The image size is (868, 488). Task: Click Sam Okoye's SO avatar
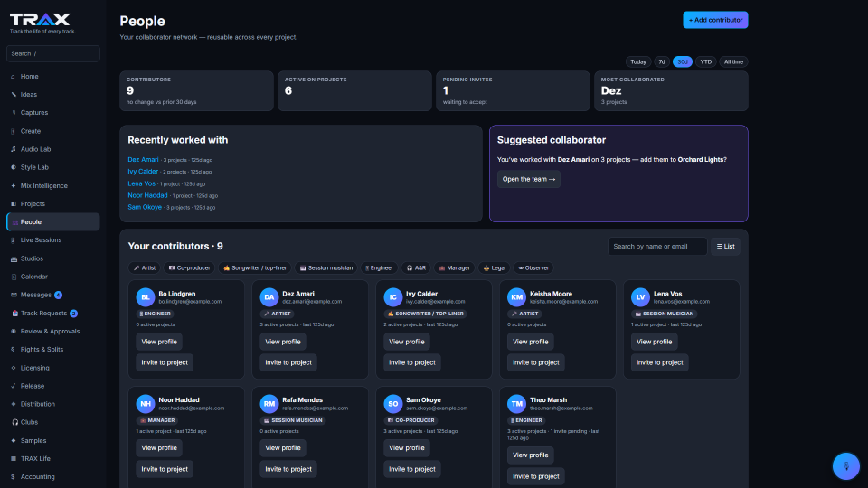(393, 403)
